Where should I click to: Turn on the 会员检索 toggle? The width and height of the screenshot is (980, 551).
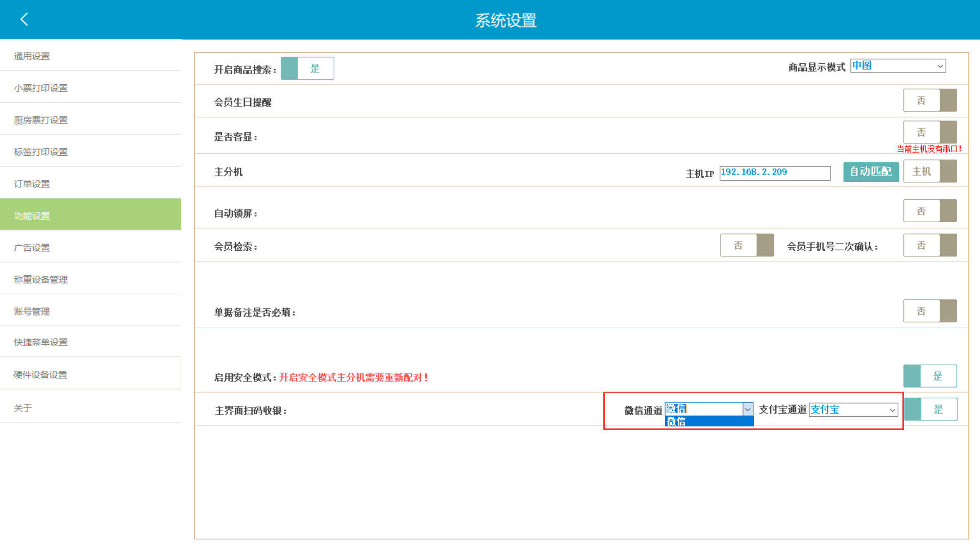pos(747,246)
